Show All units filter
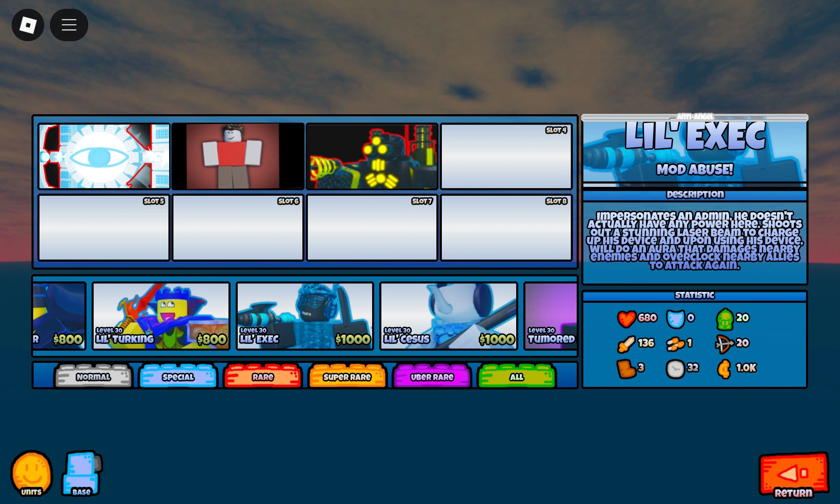Viewport: 840px width, 504px height. 517,376
